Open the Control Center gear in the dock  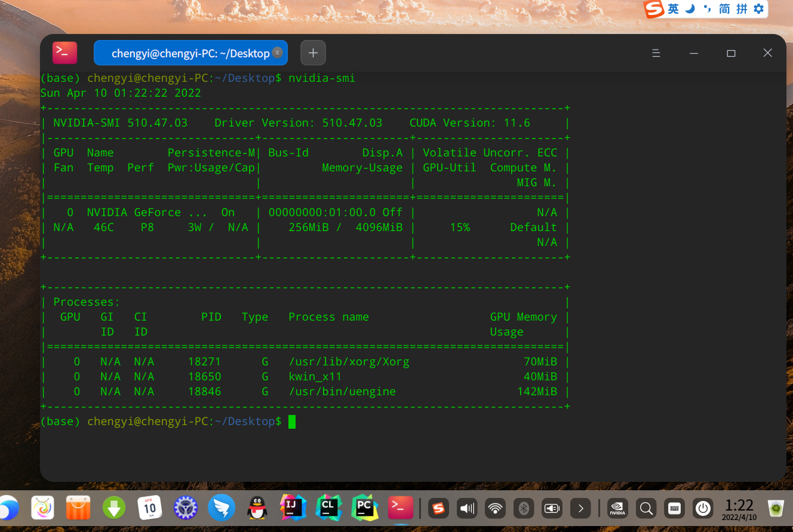tap(186, 508)
